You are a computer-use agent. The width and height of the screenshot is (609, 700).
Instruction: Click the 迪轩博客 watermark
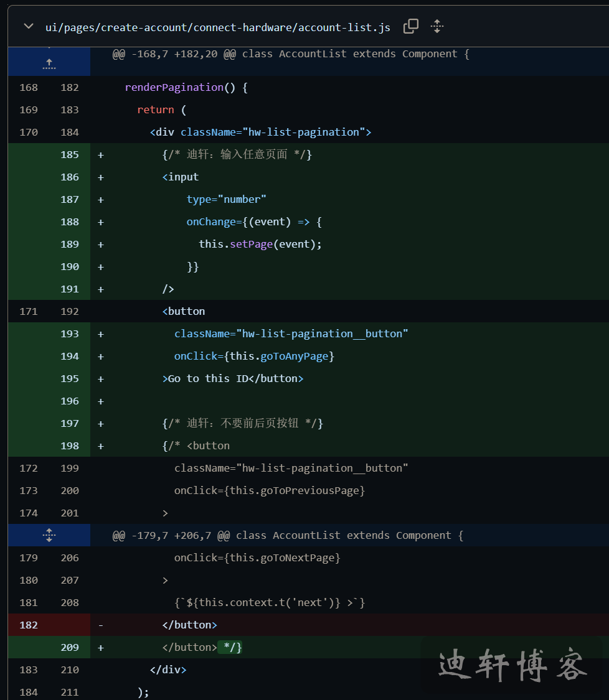tap(512, 666)
